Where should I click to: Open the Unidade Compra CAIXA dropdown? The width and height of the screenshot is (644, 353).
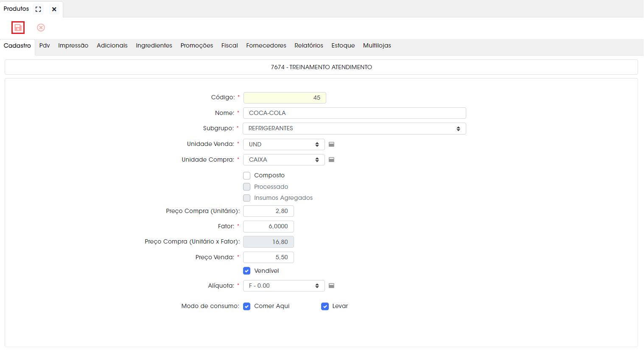click(284, 160)
